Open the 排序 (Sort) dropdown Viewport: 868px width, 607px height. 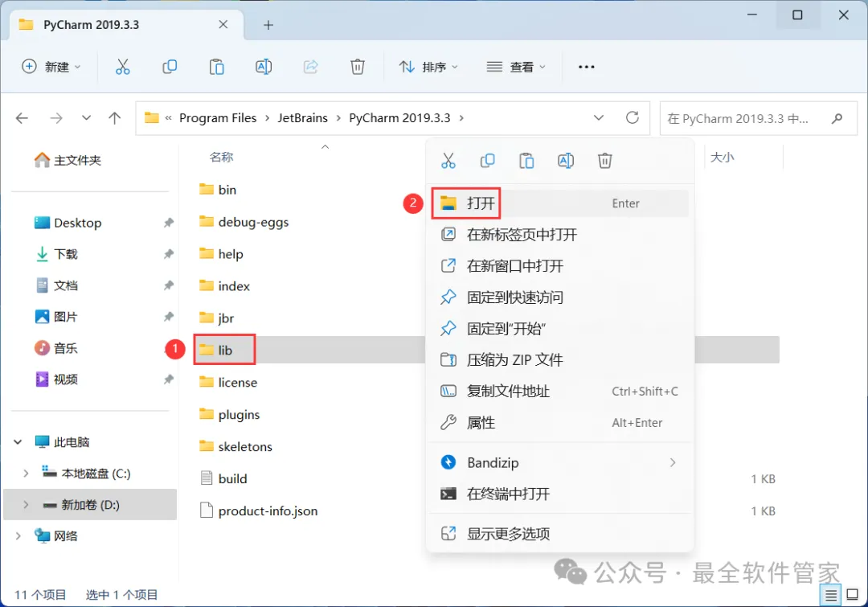coord(429,67)
